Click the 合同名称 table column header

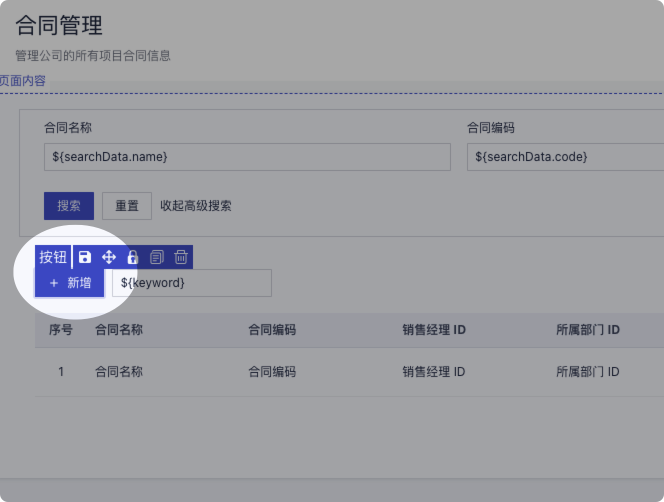pos(119,329)
